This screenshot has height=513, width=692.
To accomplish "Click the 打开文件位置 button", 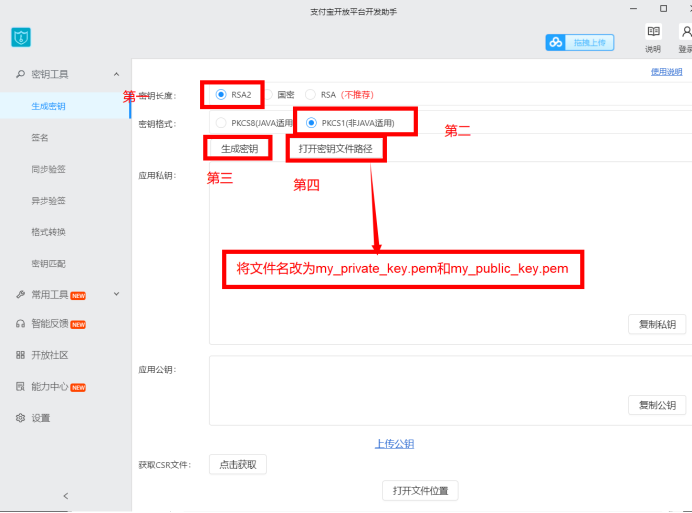I will [x=420, y=490].
